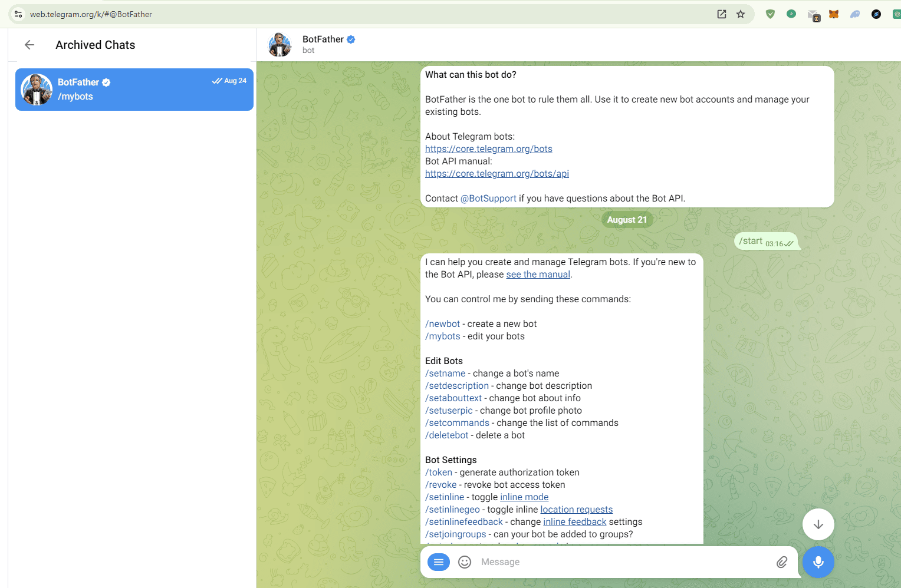Send the /setinlinefeedback command
This screenshot has width=901, height=588.
pyautogui.click(x=464, y=522)
